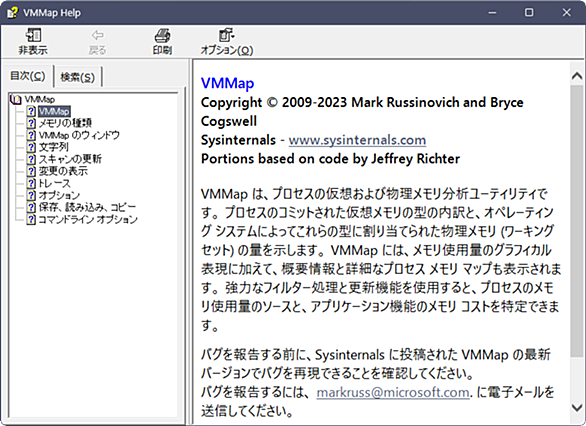586x426 pixels.
Task: Click the 印刷 (Print) printer icon
Action: click(x=162, y=35)
